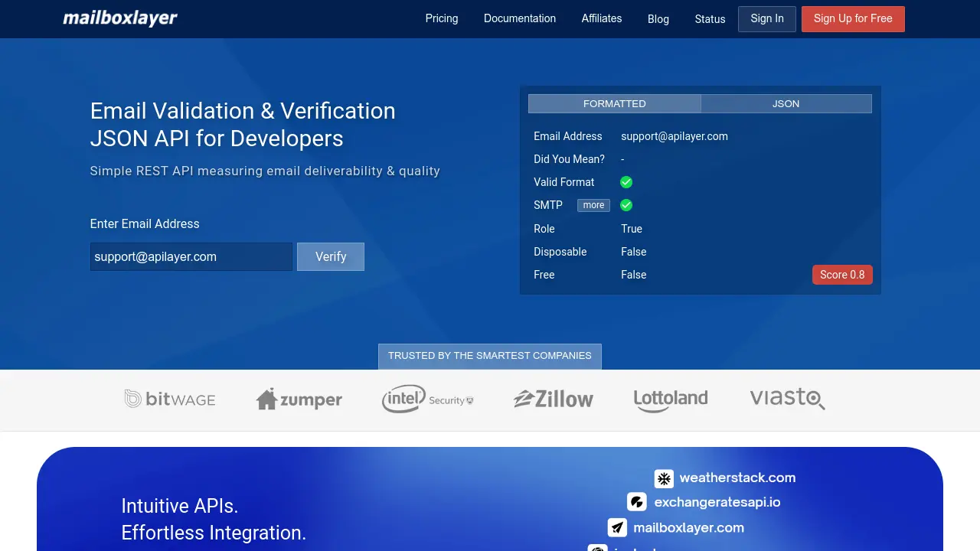Click the Verify button

[x=331, y=256]
